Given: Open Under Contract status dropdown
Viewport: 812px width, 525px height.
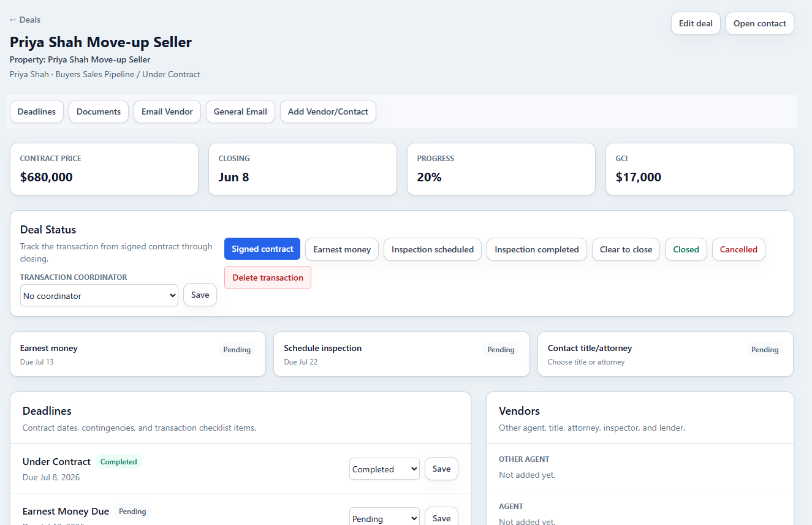Looking at the screenshot, I should coord(384,469).
